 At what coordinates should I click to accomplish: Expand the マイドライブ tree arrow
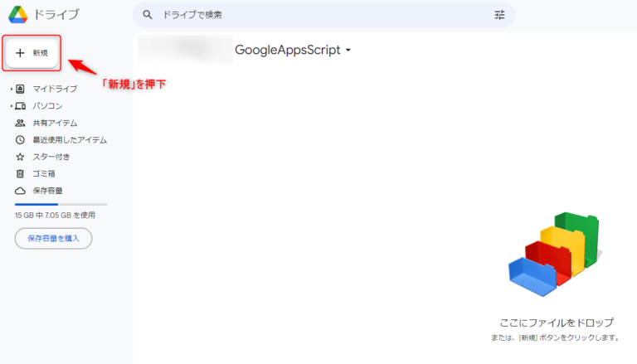[x=11, y=89]
